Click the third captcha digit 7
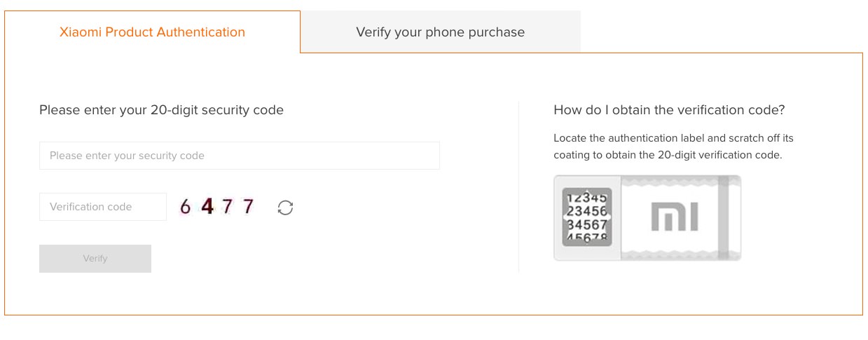Image resolution: width=868 pixels, height=340 pixels. click(x=227, y=207)
